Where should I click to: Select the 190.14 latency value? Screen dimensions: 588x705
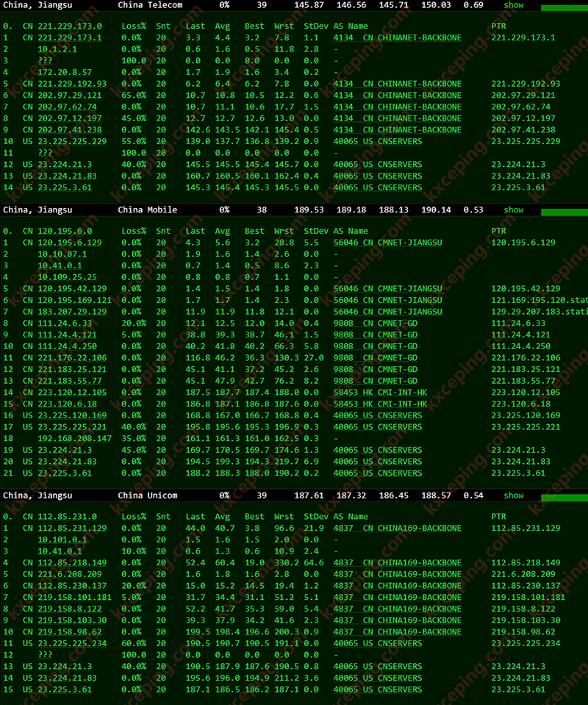436,210
